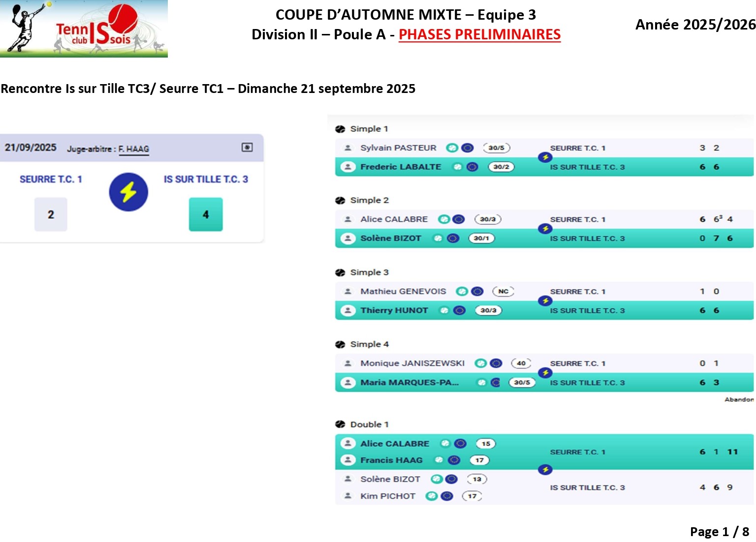Open the Kim PICHOT player entry
This screenshot has height=542, width=756.
[x=388, y=496]
